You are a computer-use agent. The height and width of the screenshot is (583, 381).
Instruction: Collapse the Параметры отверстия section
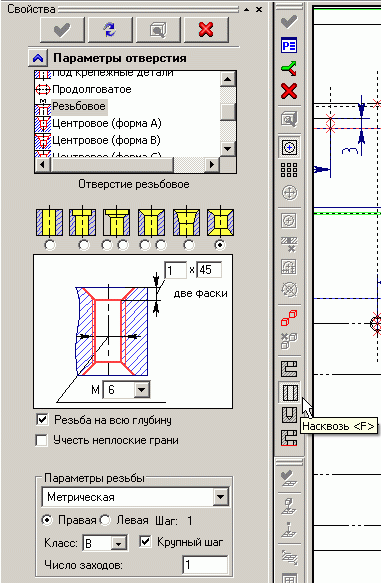pos(38,58)
